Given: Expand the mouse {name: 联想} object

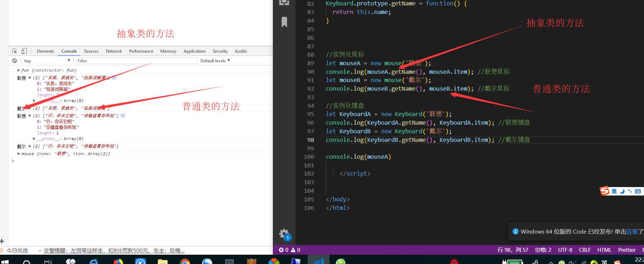Looking at the screenshot, I should tap(19, 154).
